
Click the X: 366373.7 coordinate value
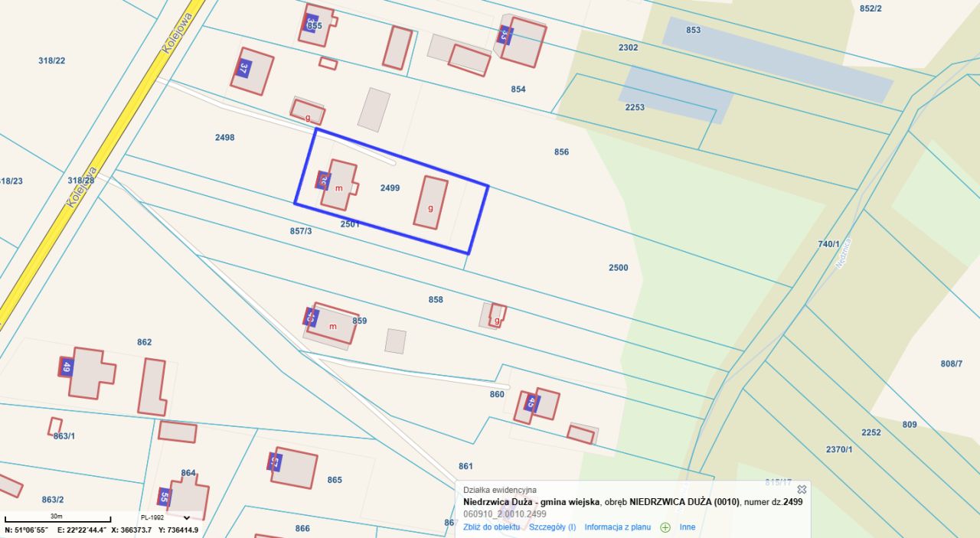click(131, 530)
